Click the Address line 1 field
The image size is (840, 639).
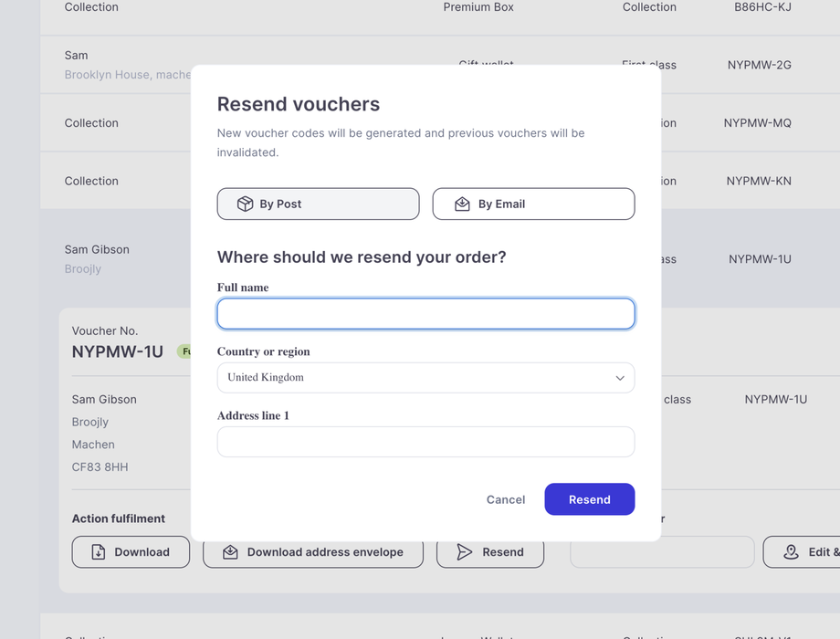[x=425, y=442]
